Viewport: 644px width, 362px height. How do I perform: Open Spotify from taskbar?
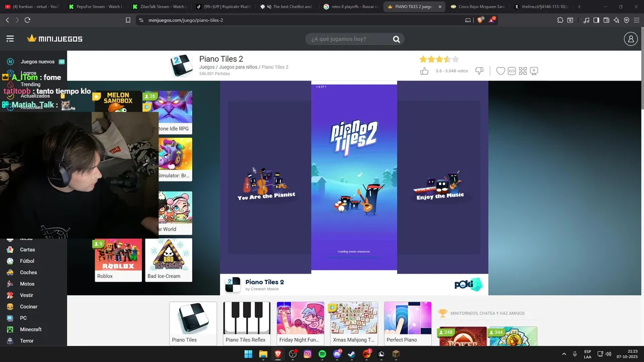[323, 354]
